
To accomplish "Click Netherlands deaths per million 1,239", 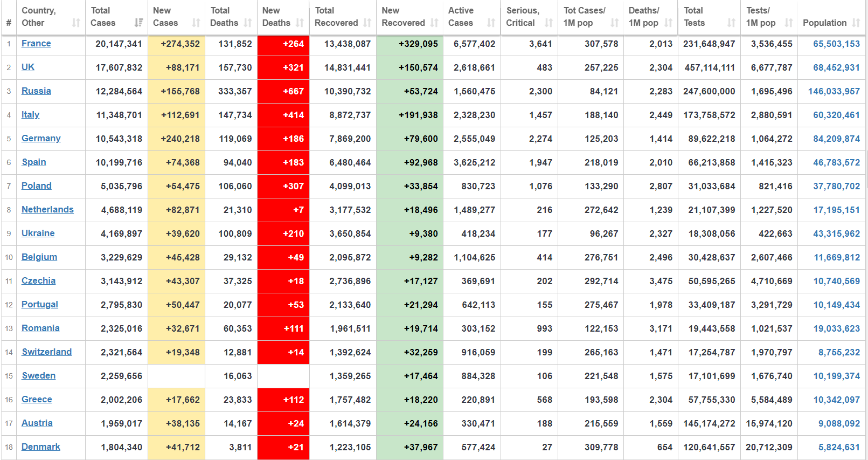I will click(x=661, y=210).
